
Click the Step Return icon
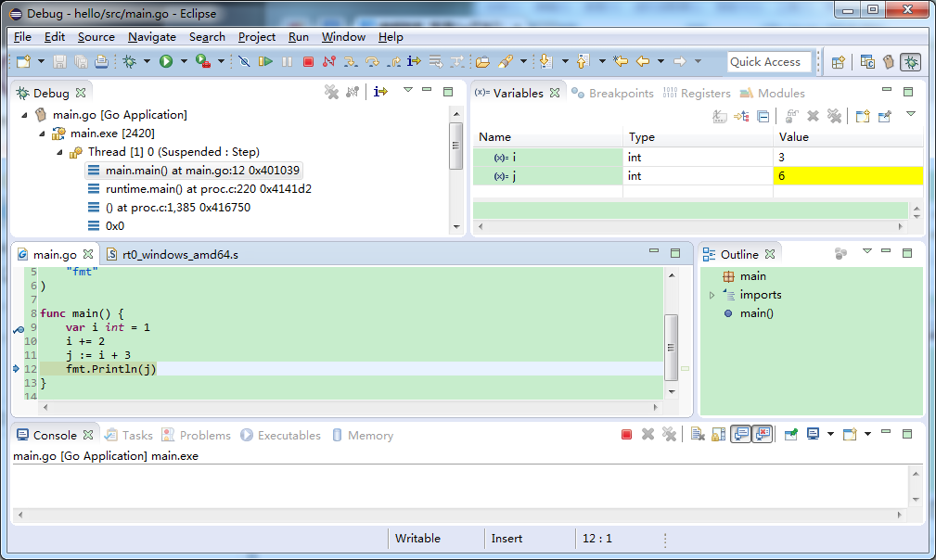[x=393, y=61]
